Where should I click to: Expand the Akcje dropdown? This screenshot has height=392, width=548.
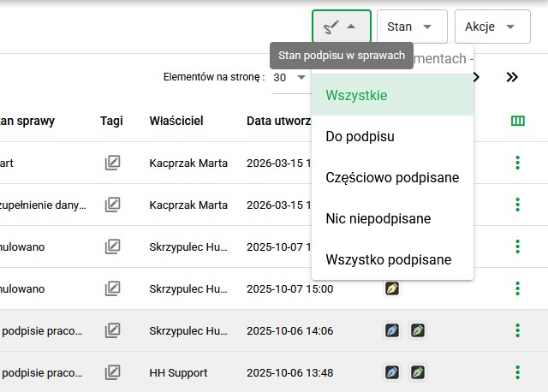point(492,27)
